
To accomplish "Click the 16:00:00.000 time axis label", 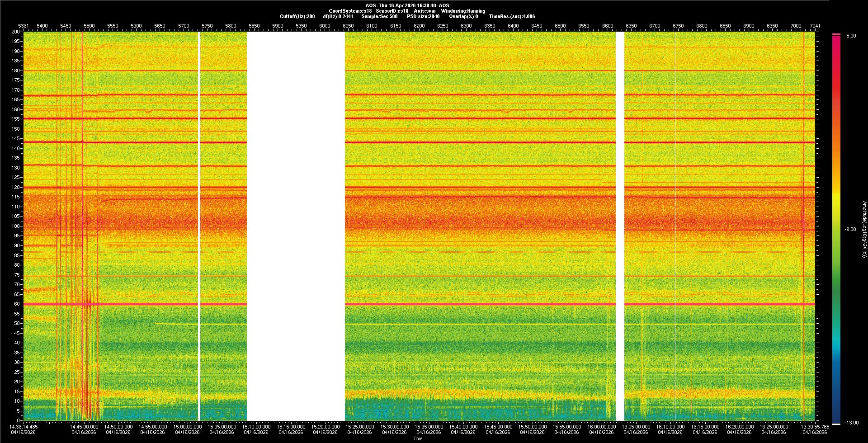I will pyautogui.click(x=602, y=427).
